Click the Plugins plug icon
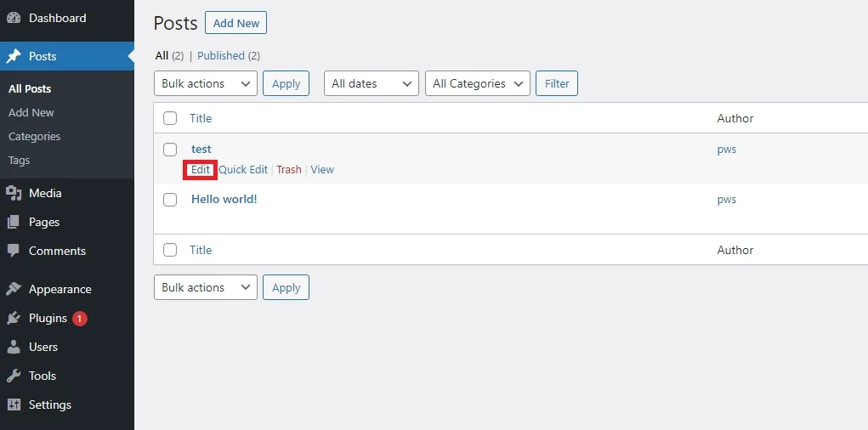868x430 pixels. [x=14, y=318]
